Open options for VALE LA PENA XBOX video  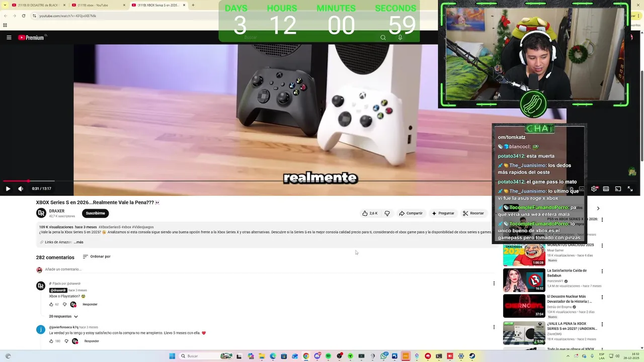602,324
